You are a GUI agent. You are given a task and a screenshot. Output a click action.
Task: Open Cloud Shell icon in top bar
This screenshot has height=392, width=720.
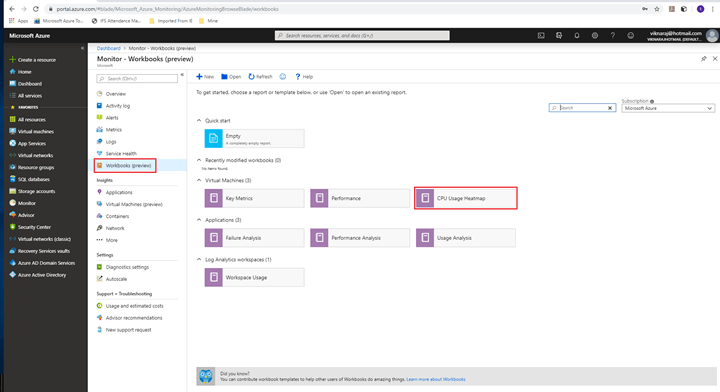pyautogui.click(x=541, y=35)
